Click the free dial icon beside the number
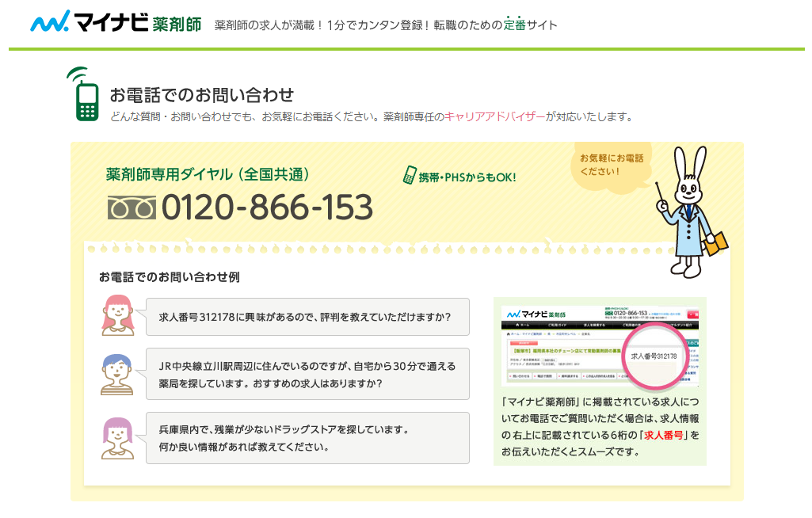Screen dimensions: 812x518 pos(132,208)
